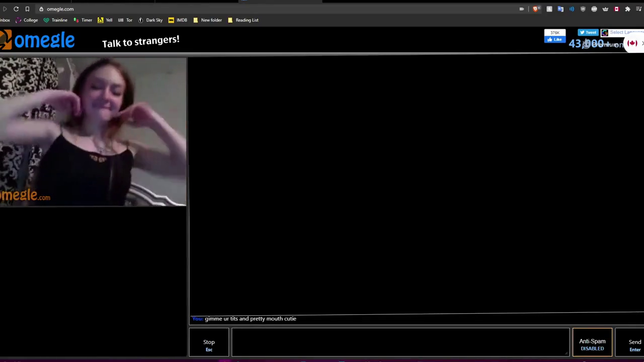Open the New folder bookmarks entry
Screen dimensions: 644x362
(211, 20)
